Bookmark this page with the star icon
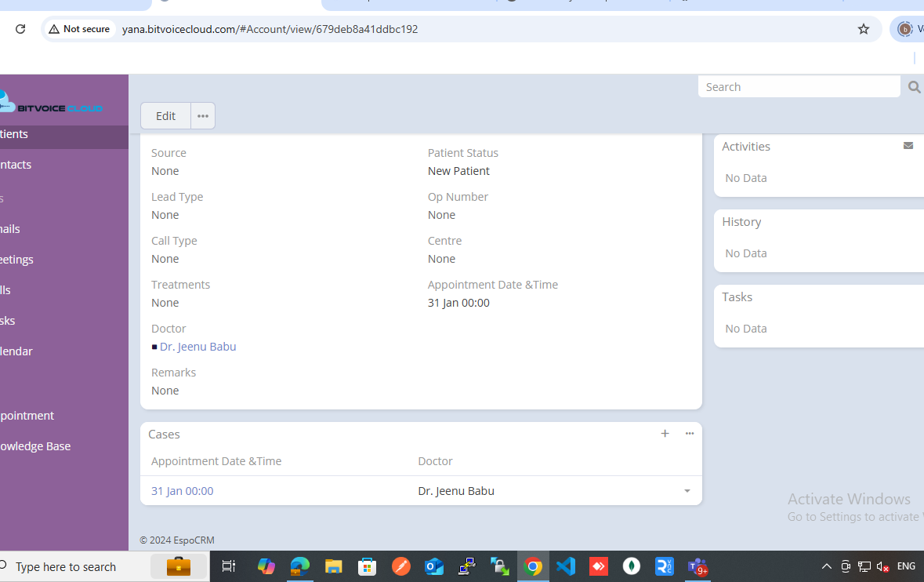Screen dimensions: 924x582 (863, 29)
